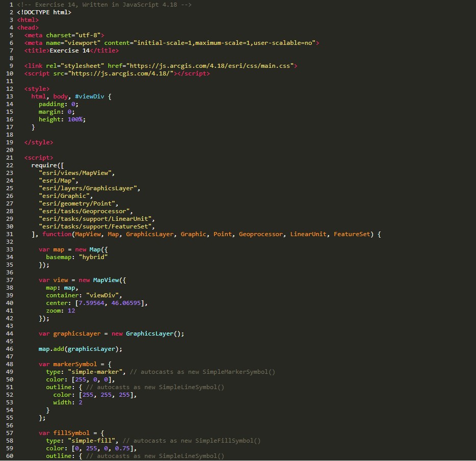The height and width of the screenshot is (461, 476).
Task: Click the main.css stylesheet URL
Action: coord(210,66)
